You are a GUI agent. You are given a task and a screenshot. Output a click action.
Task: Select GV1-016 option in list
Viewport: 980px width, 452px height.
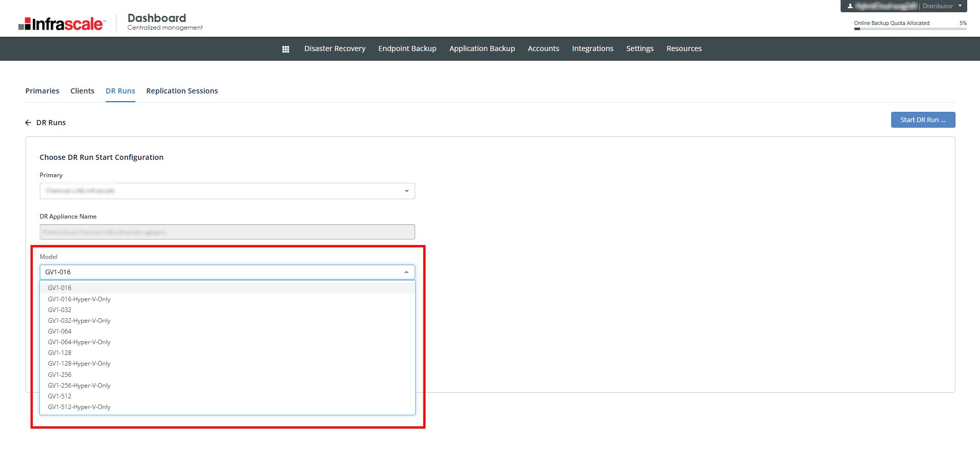(x=227, y=288)
